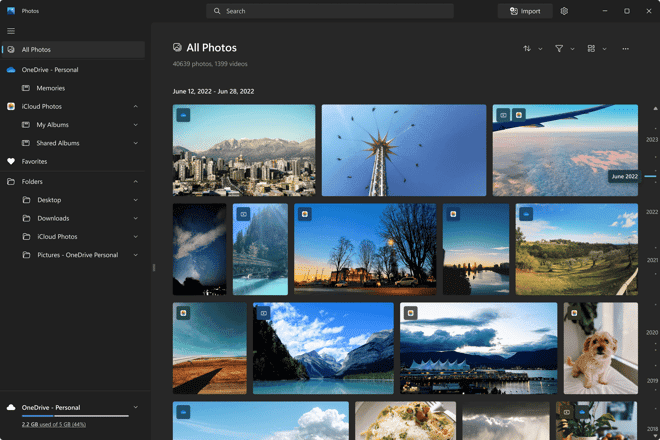Click the Favorites heart icon
This screenshot has width=660, height=440.
coord(11,161)
